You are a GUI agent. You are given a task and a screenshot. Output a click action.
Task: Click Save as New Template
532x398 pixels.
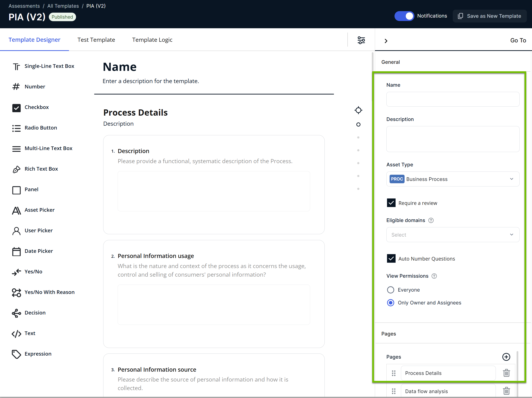490,16
